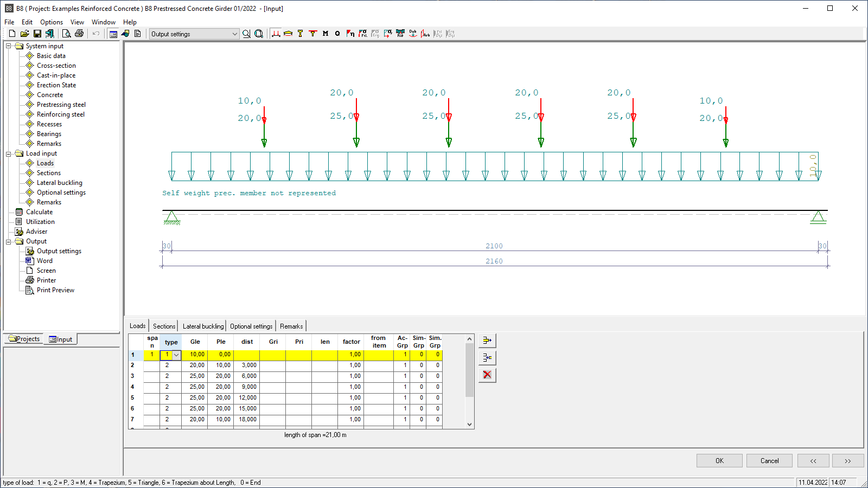The width and height of the screenshot is (868, 488).
Task: Show system loads diagram icon
Action: tap(276, 34)
